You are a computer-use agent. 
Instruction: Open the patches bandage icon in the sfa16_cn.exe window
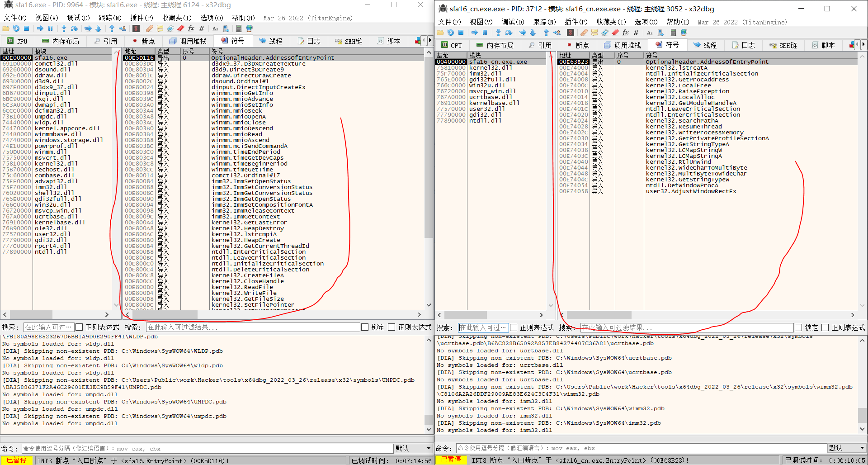tap(584, 33)
